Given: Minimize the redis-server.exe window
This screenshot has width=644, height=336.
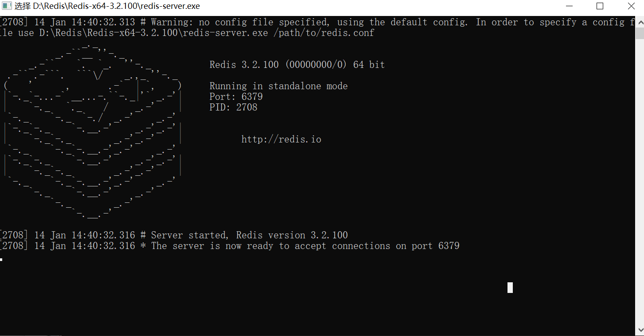Looking at the screenshot, I should pyautogui.click(x=570, y=6).
